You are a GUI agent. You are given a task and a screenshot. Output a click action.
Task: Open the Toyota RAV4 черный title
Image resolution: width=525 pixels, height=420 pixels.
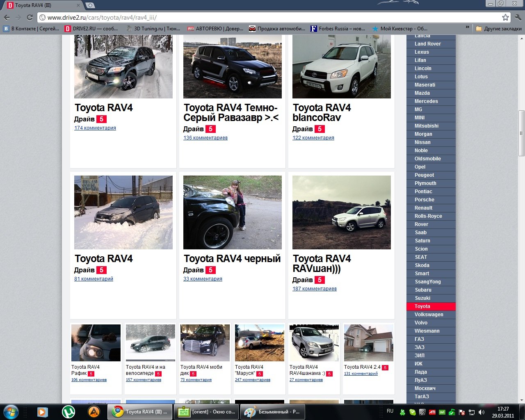(232, 258)
